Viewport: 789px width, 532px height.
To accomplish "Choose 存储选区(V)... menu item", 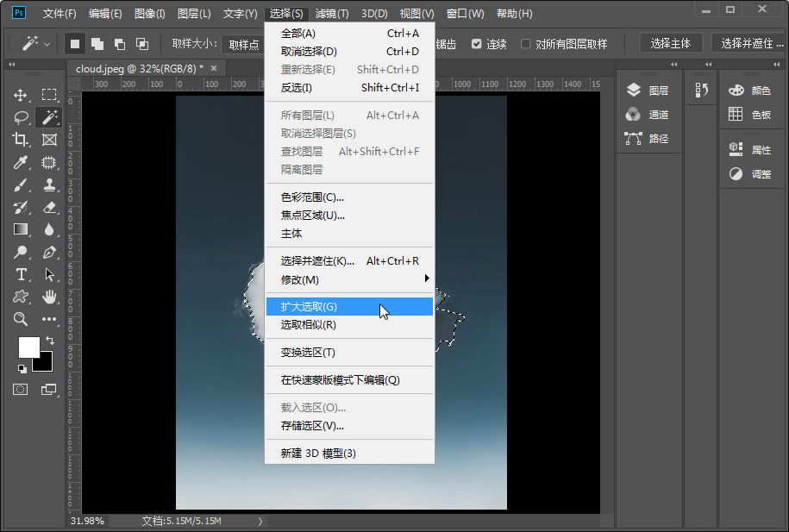I will pyautogui.click(x=349, y=426).
